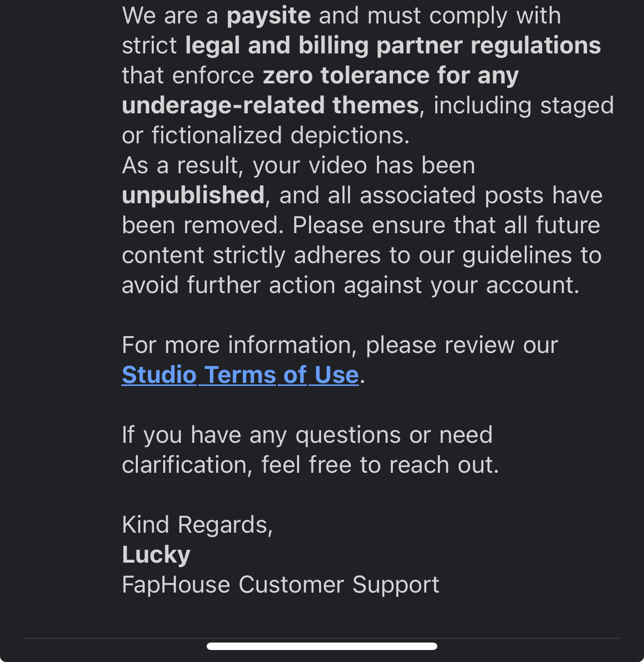Select line "If you have any questions or need"
Viewport: 644px width, 662px height.
[307, 435]
